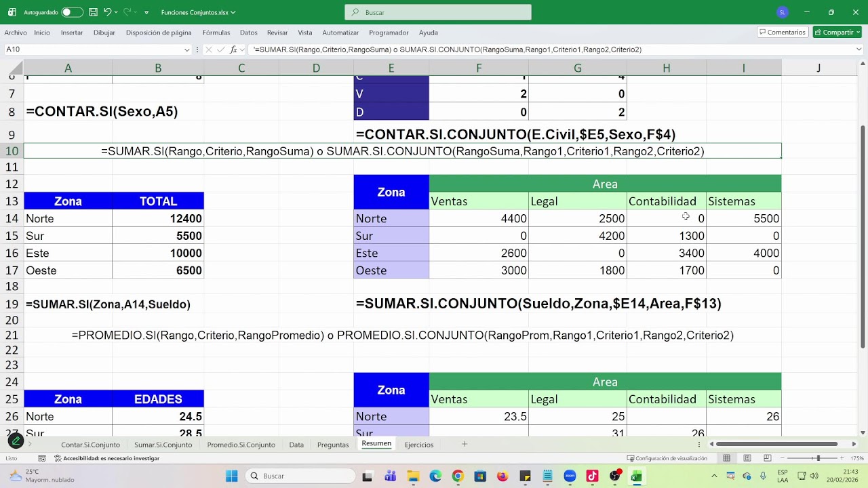
Task: Switch to the Data sheet tab
Action: (296, 445)
